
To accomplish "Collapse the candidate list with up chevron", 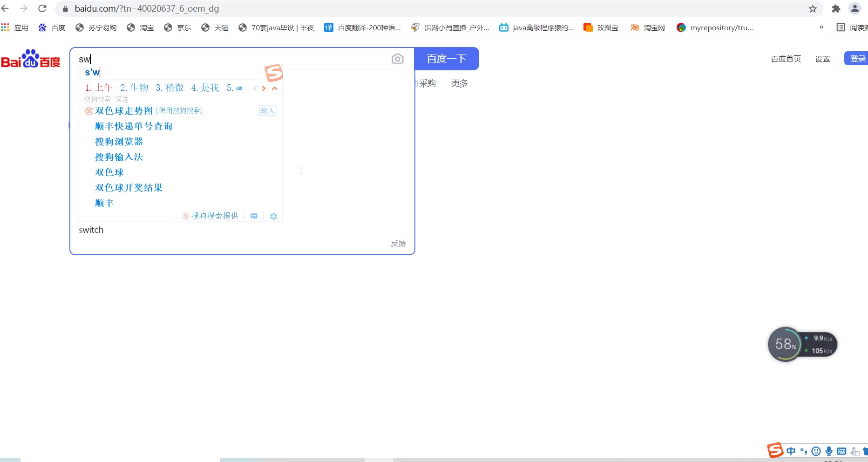I will click(275, 88).
